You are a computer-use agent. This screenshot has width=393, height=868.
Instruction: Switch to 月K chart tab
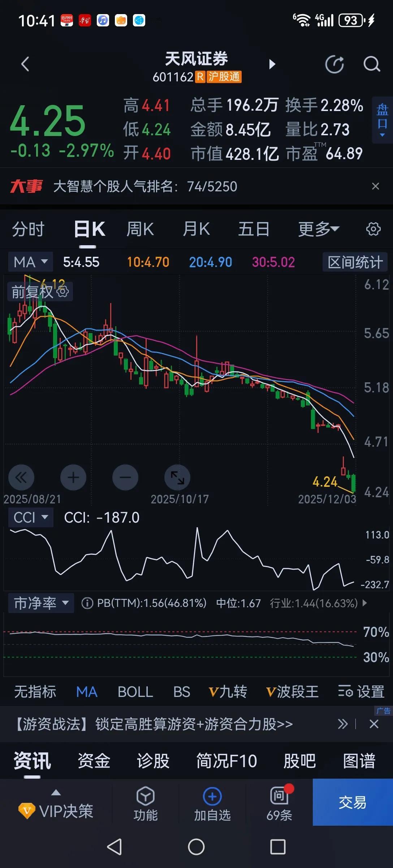coord(196,229)
